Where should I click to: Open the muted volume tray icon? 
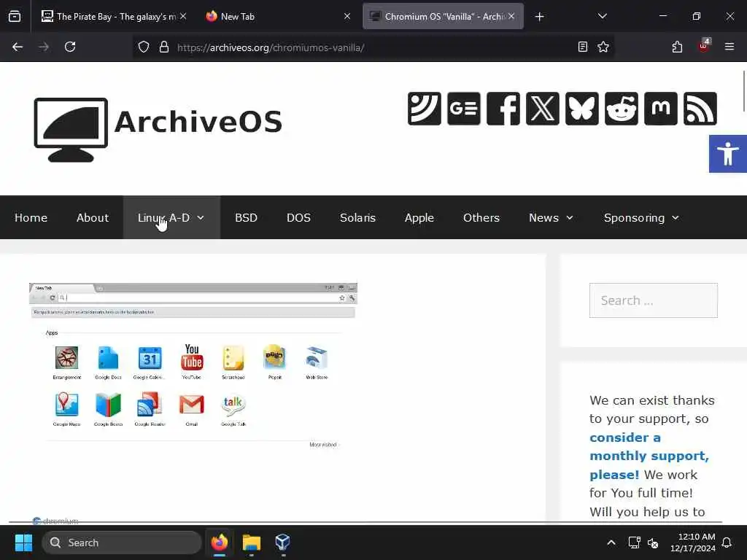[x=653, y=542]
